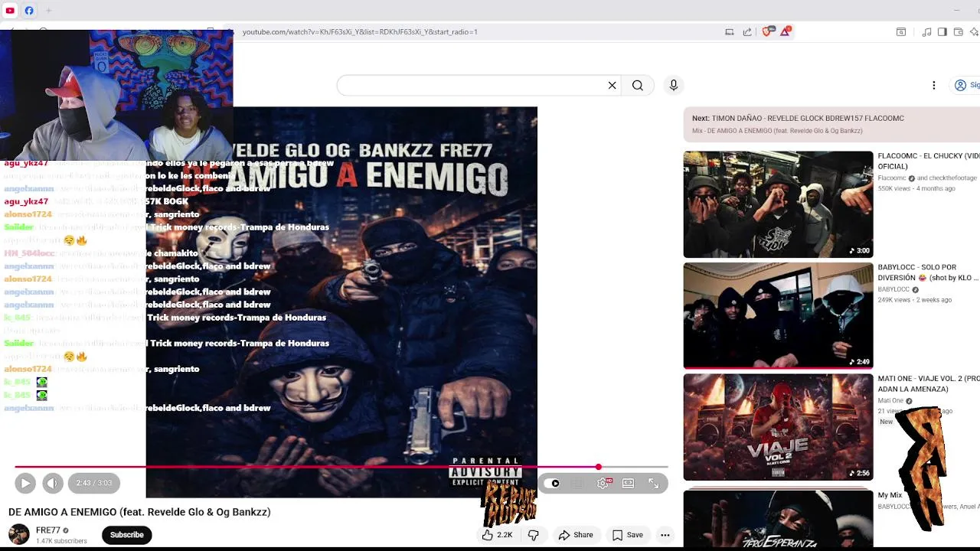Open the FRE77 channel name link
The image size is (980, 551).
coord(48,530)
